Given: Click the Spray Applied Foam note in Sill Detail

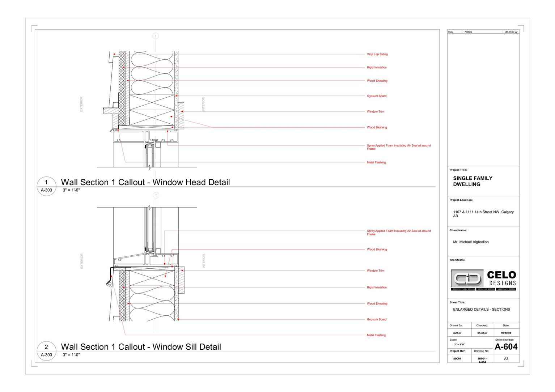Looking at the screenshot, I should coord(399,233).
